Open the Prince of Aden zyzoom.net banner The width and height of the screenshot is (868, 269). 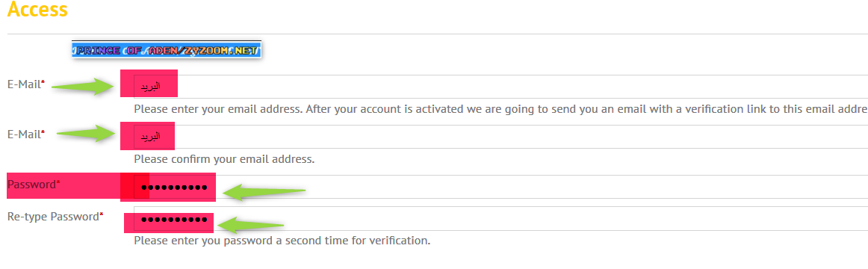(167, 50)
